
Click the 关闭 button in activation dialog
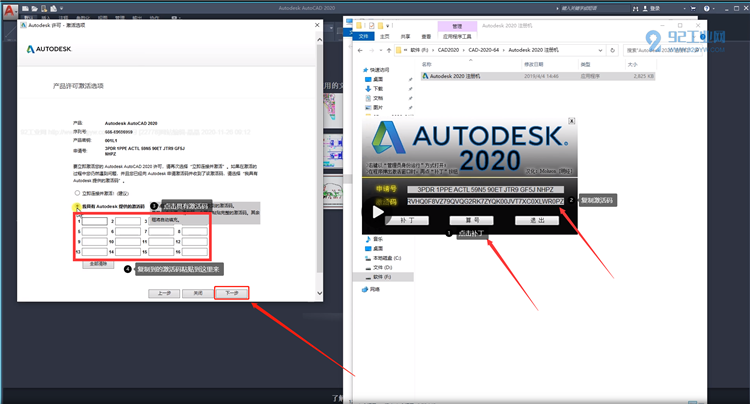click(198, 293)
